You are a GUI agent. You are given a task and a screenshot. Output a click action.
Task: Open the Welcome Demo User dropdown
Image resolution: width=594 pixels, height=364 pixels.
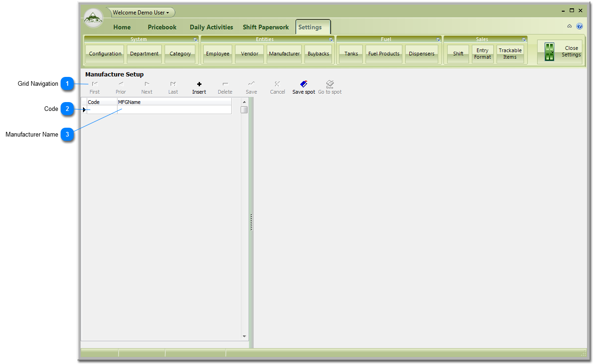[141, 13]
